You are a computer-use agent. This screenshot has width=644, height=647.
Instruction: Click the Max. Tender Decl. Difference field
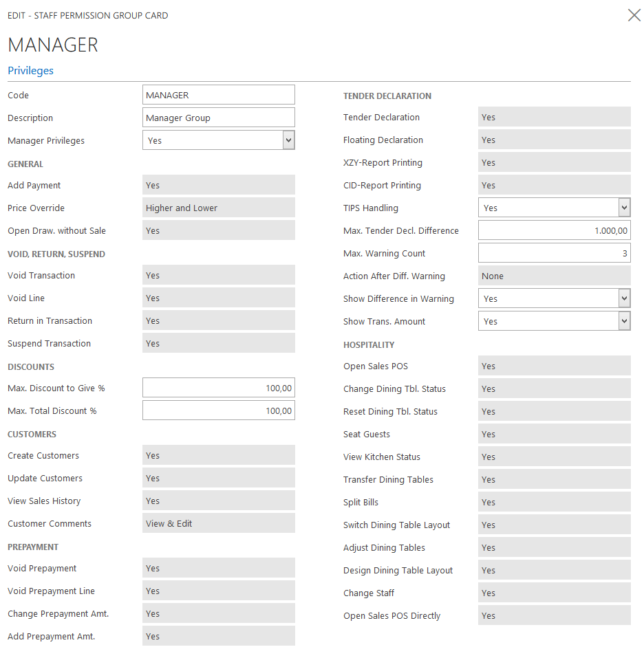click(554, 231)
